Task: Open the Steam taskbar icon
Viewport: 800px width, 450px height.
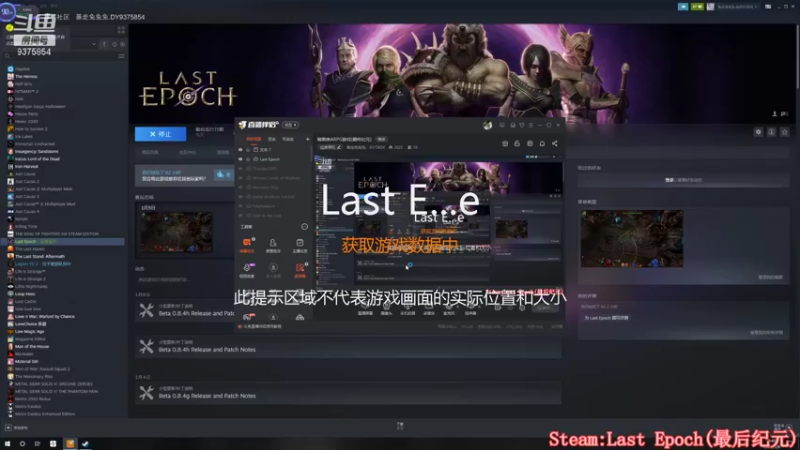Action: 85,443
